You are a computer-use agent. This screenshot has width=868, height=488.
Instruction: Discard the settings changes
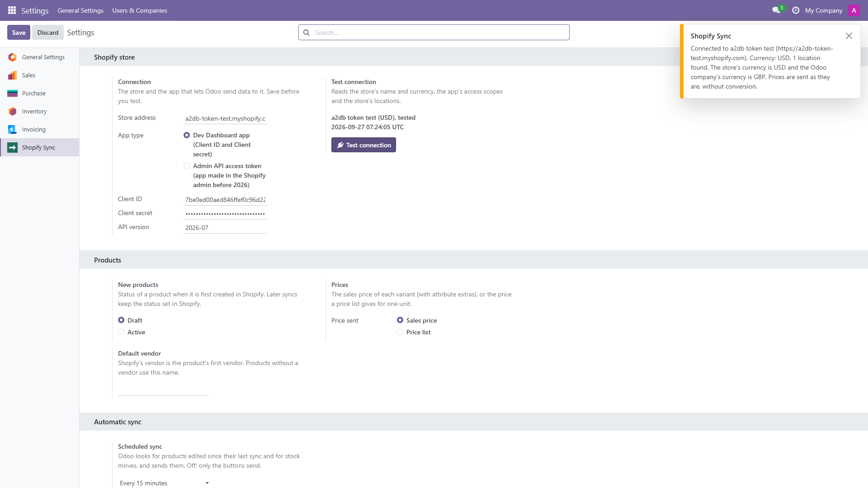[x=48, y=33]
